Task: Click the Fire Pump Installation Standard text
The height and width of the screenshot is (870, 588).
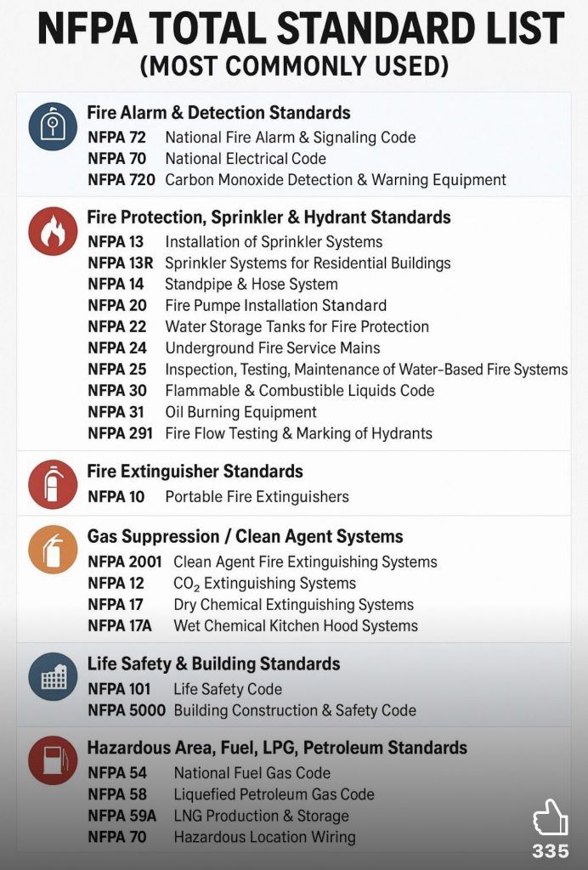Action: [275, 306]
